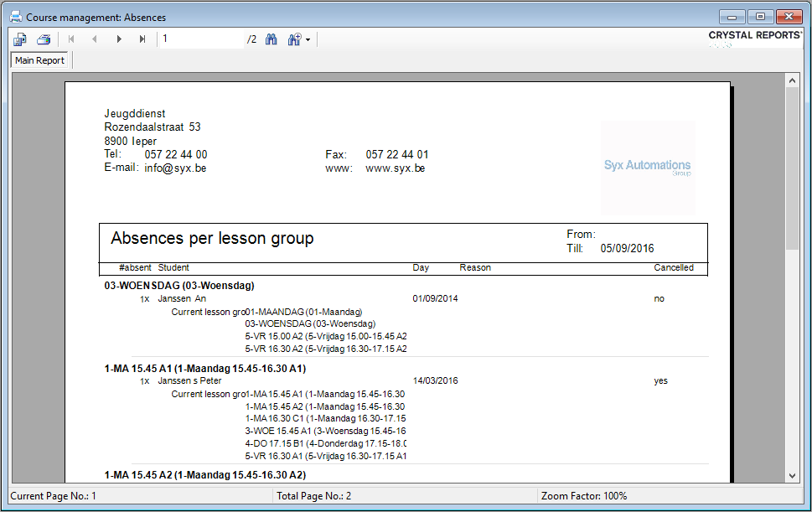This screenshot has height=512, width=812.
Task: Click the Course management window icon
Action: (x=15, y=17)
